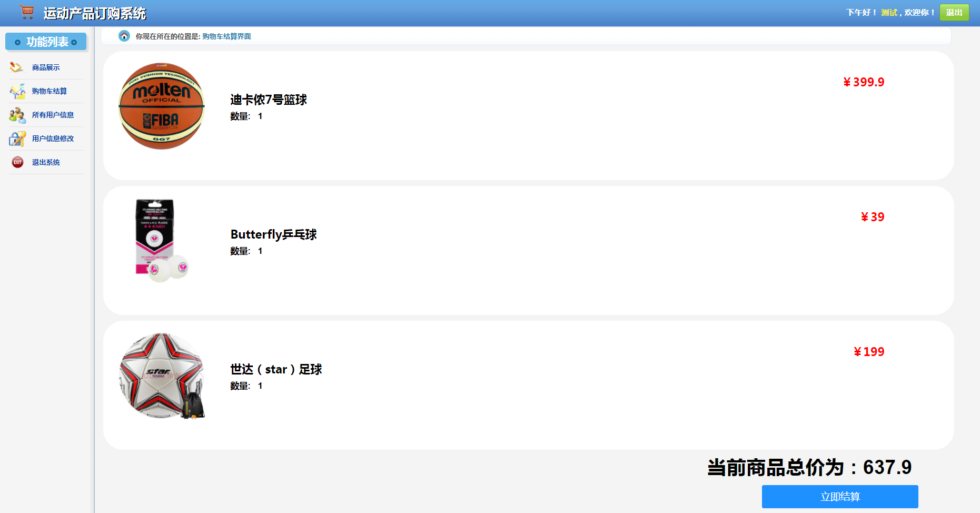Click the 用户信息修改 edit icon

[x=17, y=139]
